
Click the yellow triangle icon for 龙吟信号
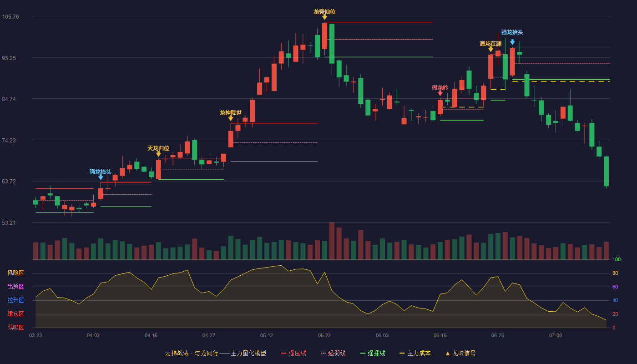(447, 353)
